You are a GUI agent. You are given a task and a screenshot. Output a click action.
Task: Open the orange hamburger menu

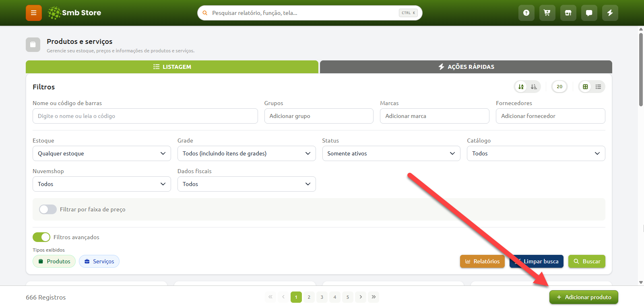34,13
